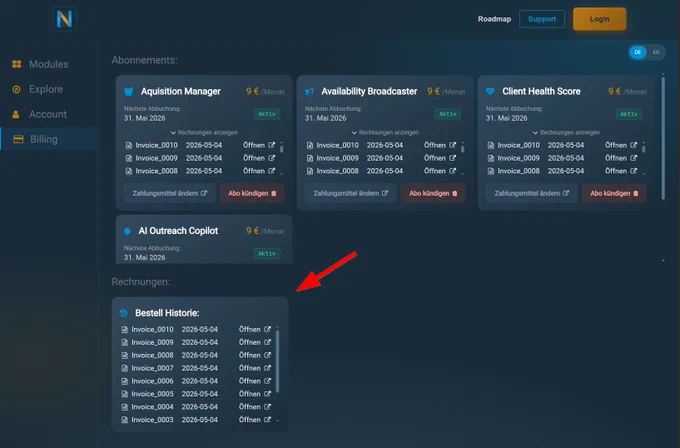Click the Bestell Historie history icon
This screenshot has width=680, height=448.
coord(124,313)
